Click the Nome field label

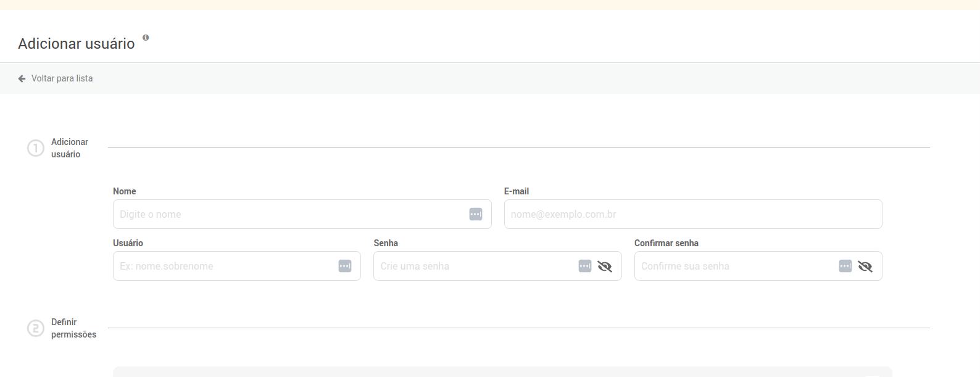(x=124, y=191)
